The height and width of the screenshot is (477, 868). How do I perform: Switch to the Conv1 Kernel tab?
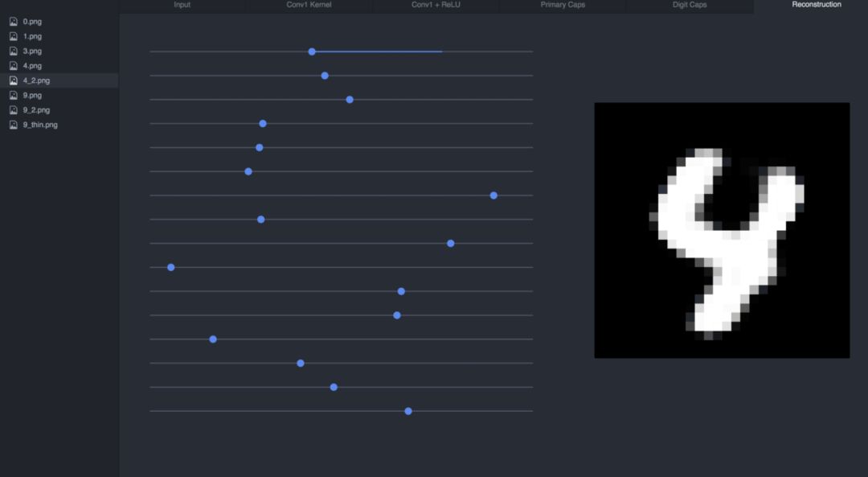pyautogui.click(x=309, y=5)
